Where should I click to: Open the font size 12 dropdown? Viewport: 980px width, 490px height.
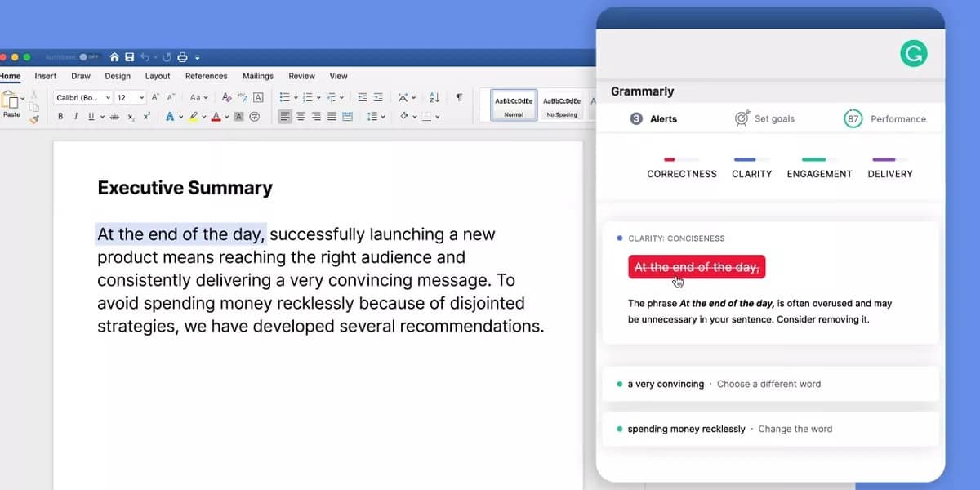click(130, 97)
